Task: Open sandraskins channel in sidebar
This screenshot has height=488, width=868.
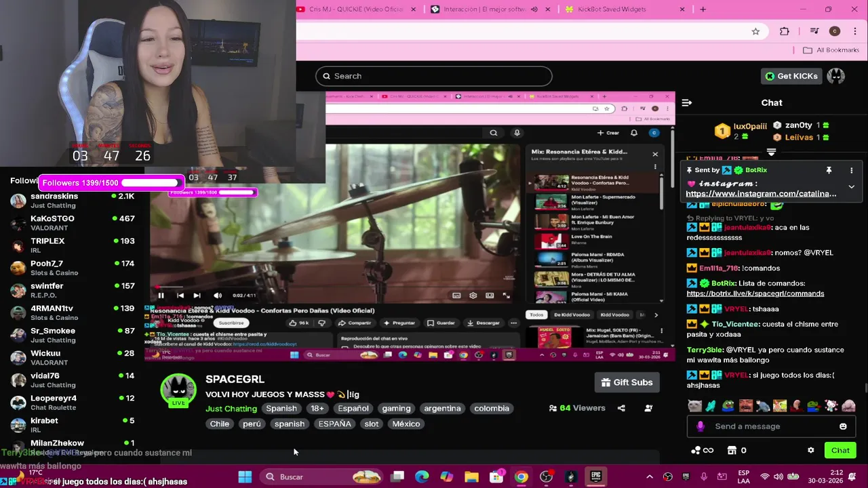Action: (x=73, y=201)
